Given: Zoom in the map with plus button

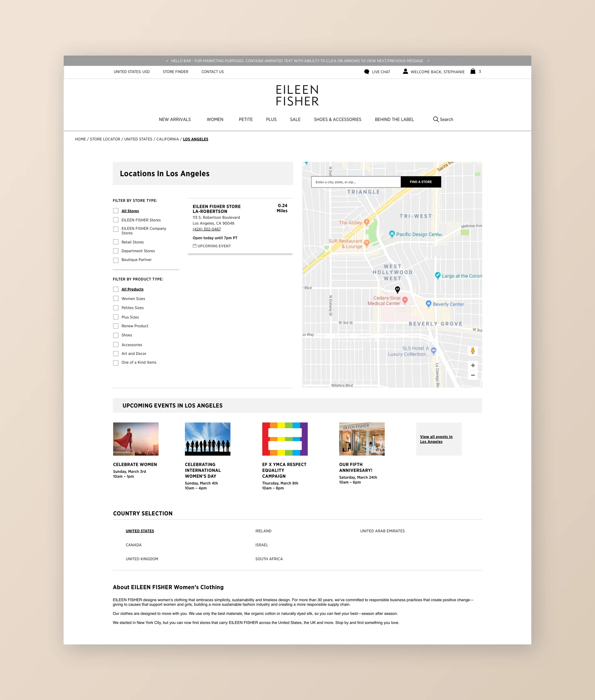Looking at the screenshot, I should pos(473,365).
